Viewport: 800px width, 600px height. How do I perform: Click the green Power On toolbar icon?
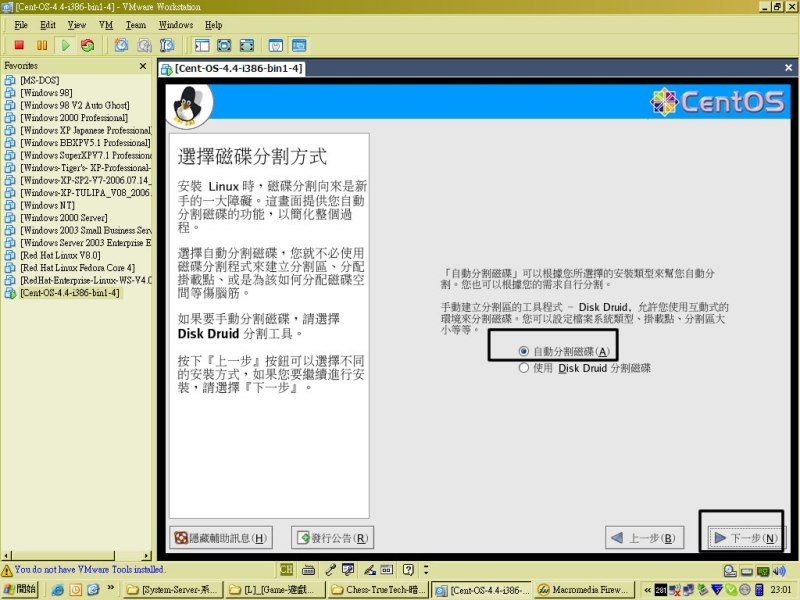click(65, 45)
